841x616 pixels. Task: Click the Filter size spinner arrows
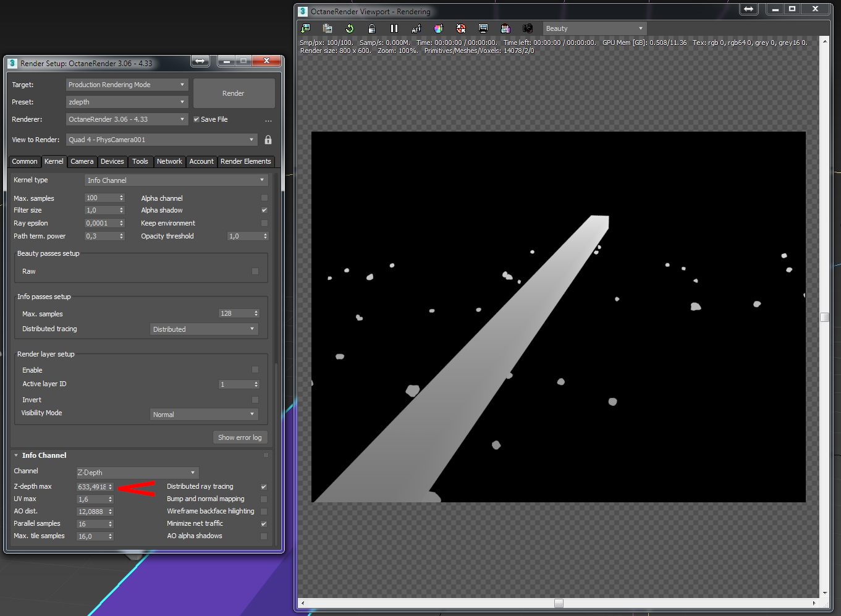[x=122, y=210]
